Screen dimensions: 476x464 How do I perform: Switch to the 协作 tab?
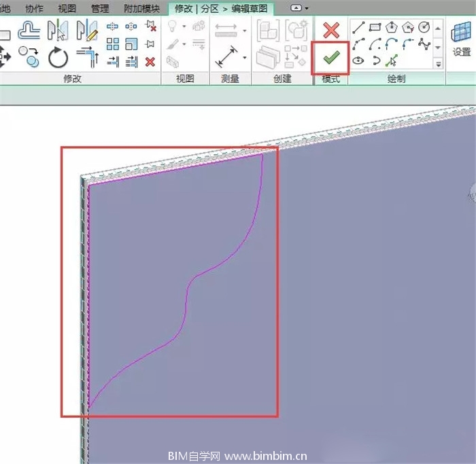(x=34, y=8)
